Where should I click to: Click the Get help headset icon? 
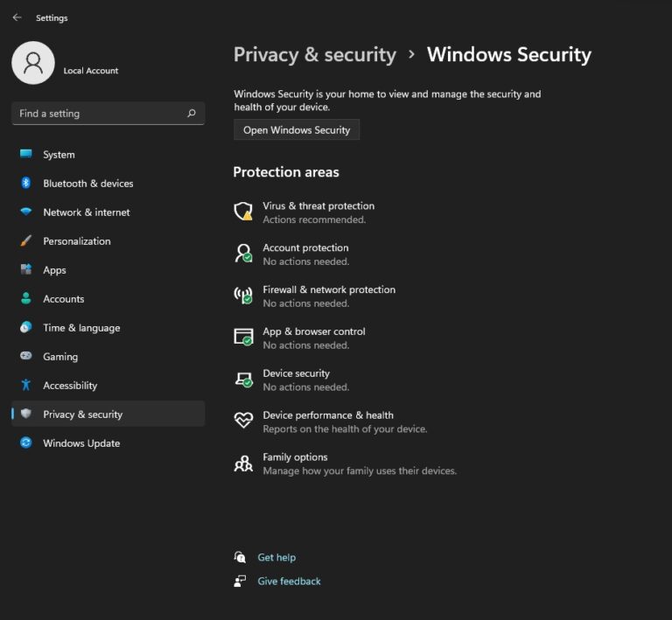point(240,557)
